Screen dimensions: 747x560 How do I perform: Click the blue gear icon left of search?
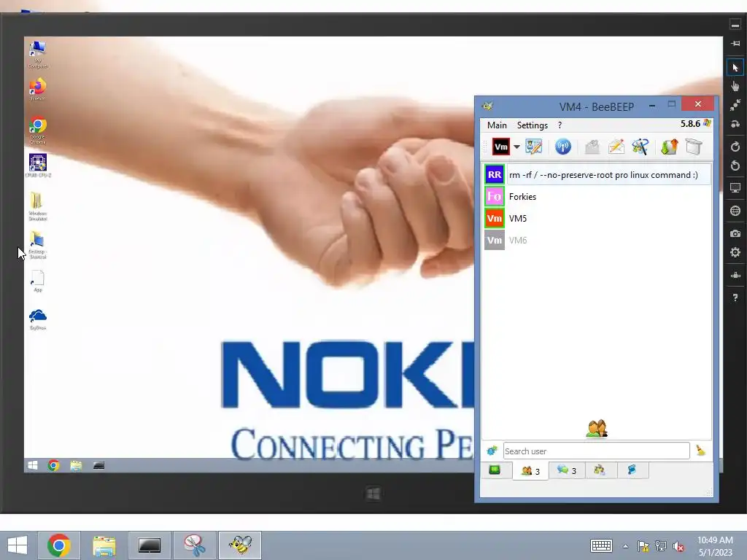click(x=492, y=451)
